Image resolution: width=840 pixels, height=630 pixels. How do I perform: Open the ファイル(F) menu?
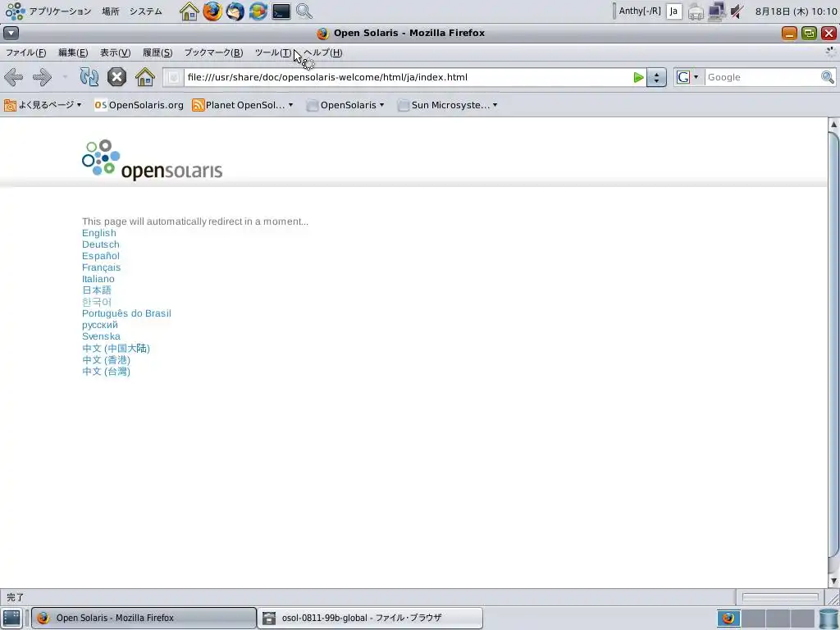pos(25,52)
